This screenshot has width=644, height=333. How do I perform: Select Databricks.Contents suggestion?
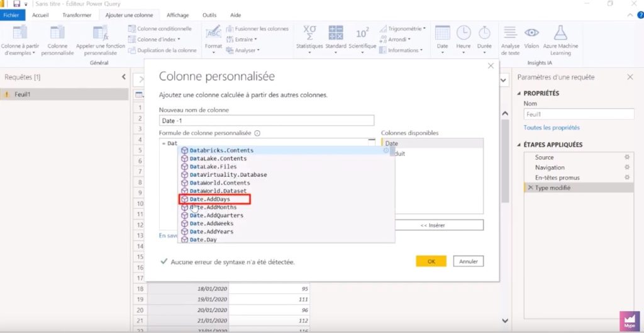point(286,150)
